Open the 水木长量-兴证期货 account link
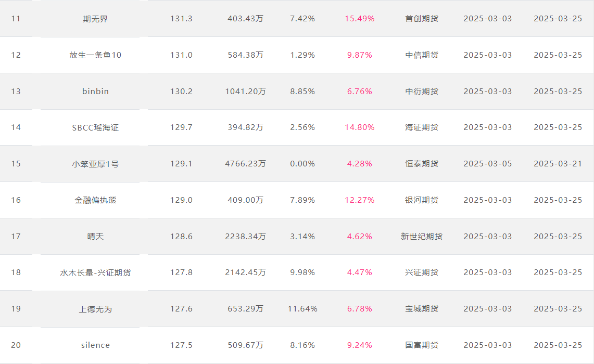594x364 pixels. (x=95, y=272)
